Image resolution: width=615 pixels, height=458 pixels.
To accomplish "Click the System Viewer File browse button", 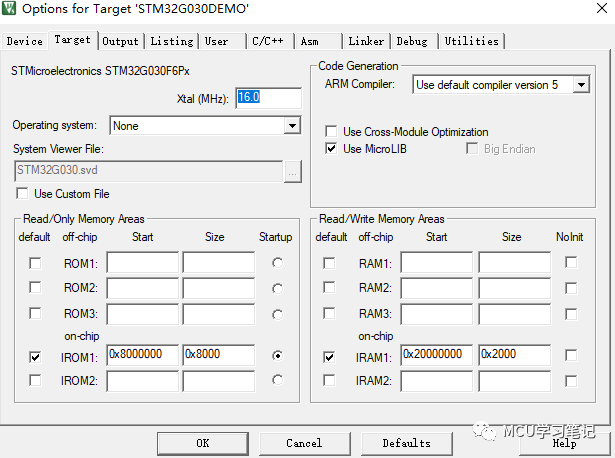I will 293,171.
